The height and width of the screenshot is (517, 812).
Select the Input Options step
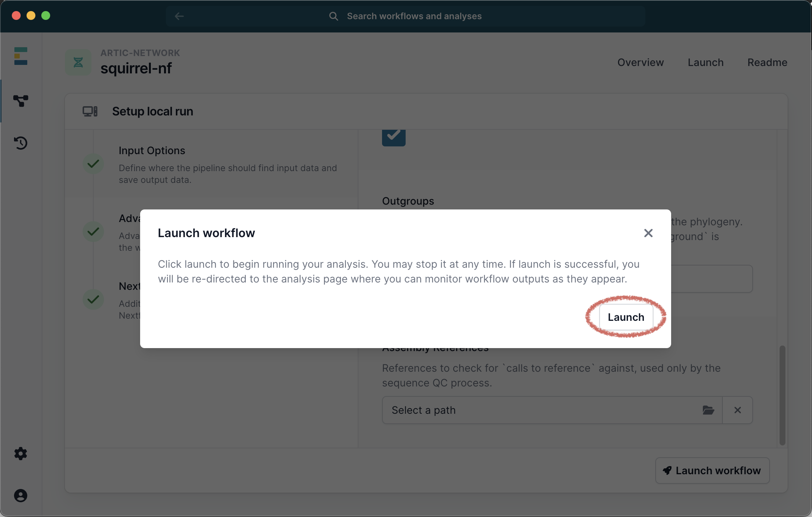152,151
